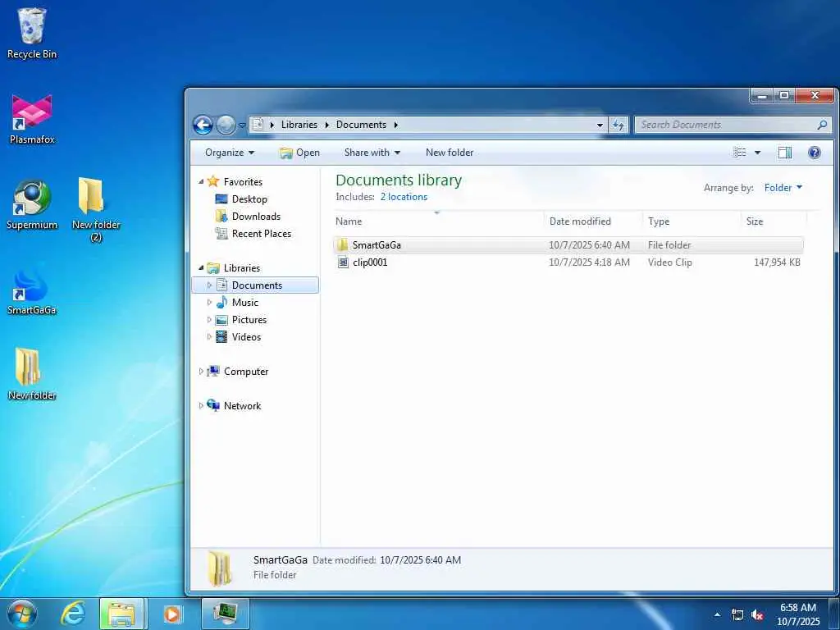Click the 2 locations link

[x=404, y=197]
